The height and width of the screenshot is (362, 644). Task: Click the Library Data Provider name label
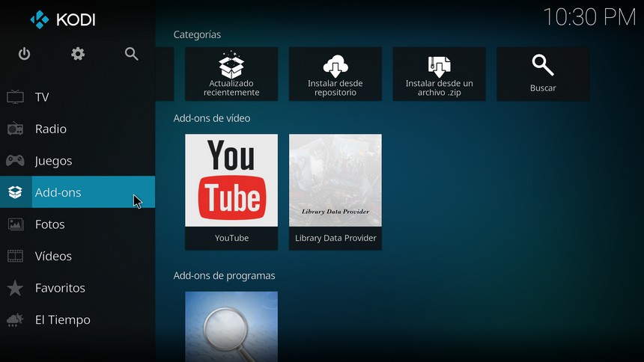tap(335, 238)
